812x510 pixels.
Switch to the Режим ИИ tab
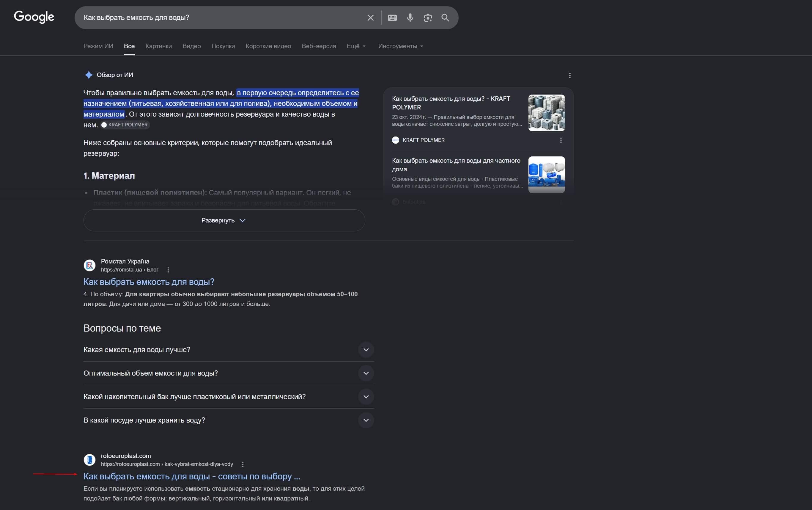click(x=98, y=46)
